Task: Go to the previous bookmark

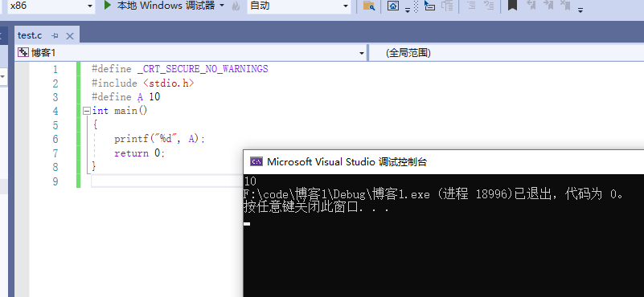Action: tap(531, 5)
